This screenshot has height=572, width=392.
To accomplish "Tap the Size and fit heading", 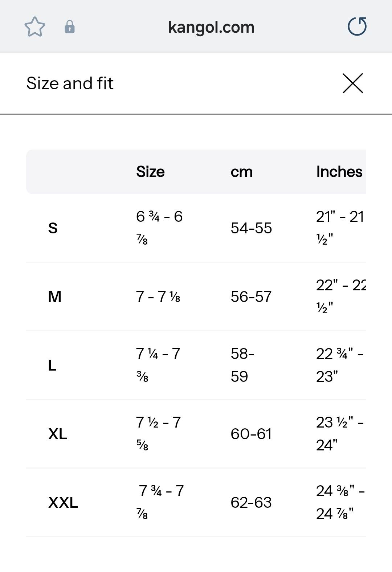I will coord(70,83).
